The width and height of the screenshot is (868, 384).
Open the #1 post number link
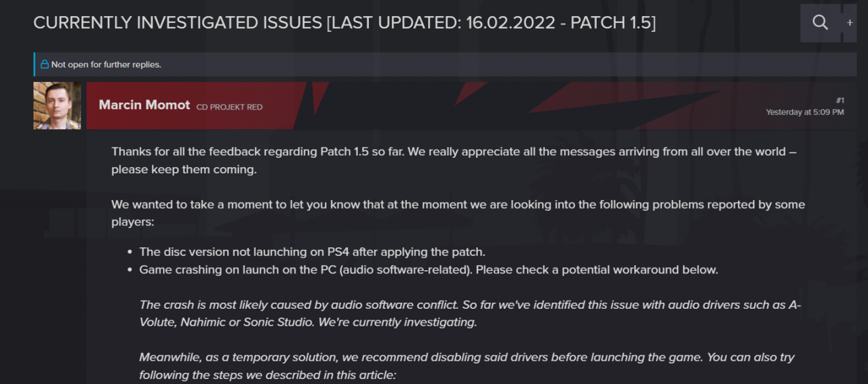tap(840, 100)
